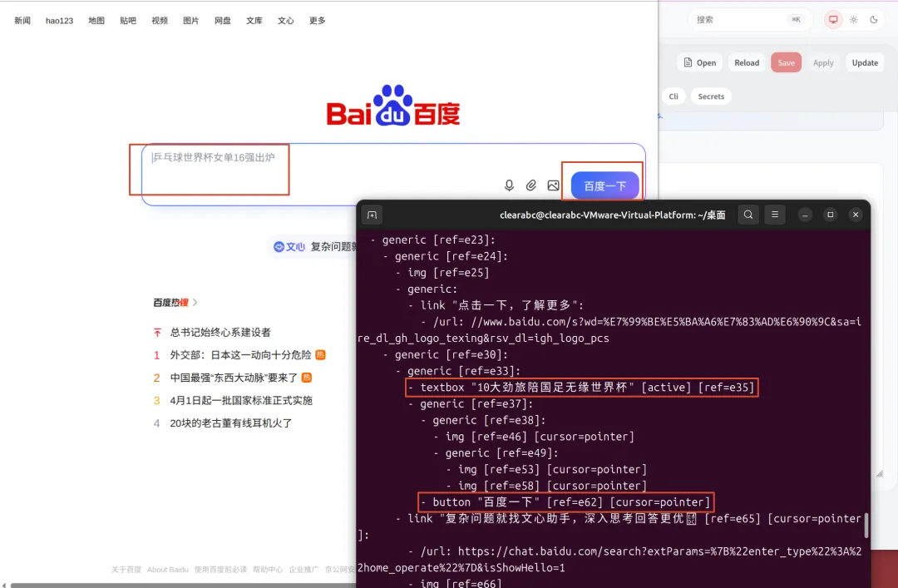Open the terminal hamburger menu

775,215
